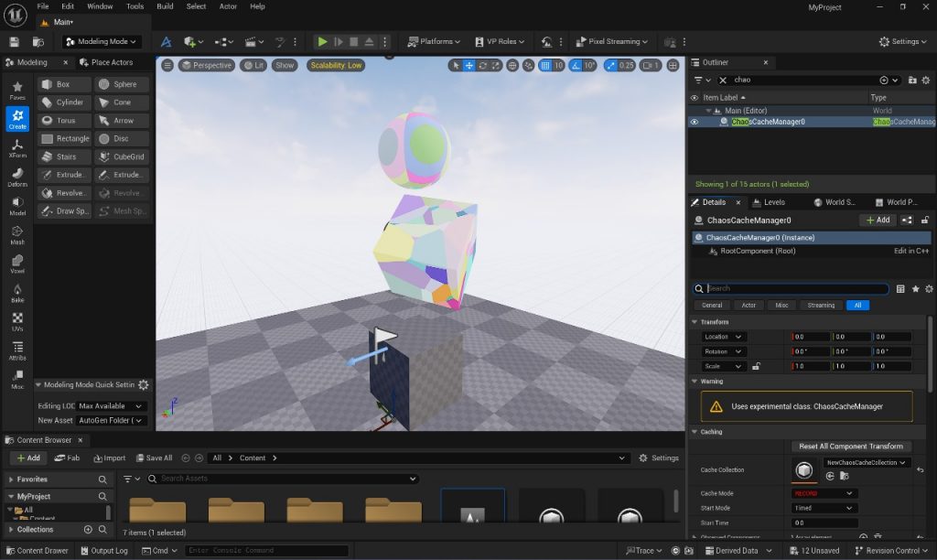Expand the Favorites section in Content Browser
Viewport: 937px width, 560px height.
click(11, 479)
